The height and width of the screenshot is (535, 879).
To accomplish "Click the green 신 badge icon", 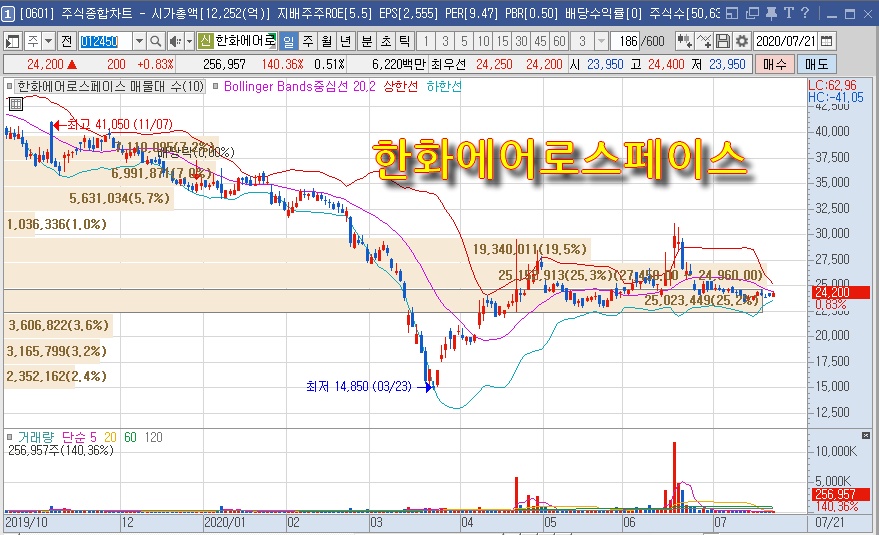I will pyautogui.click(x=206, y=41).
